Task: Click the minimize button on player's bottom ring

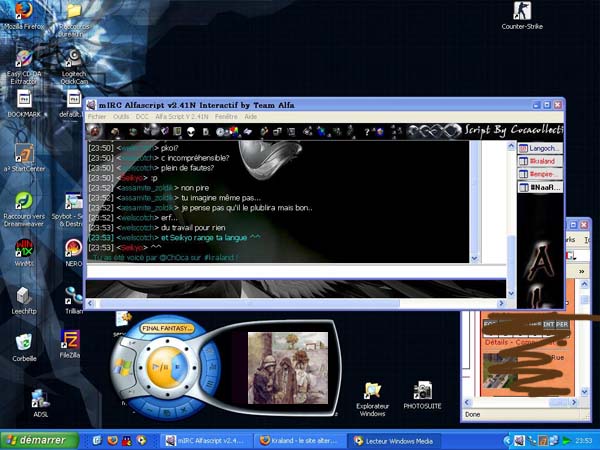Action: click(x=150, y=409)
